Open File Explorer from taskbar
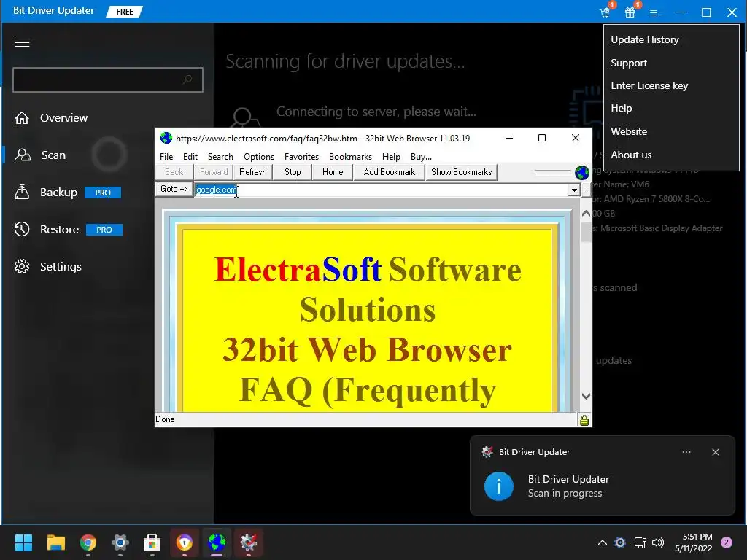The image size is (747, 560). coord(55,542)
